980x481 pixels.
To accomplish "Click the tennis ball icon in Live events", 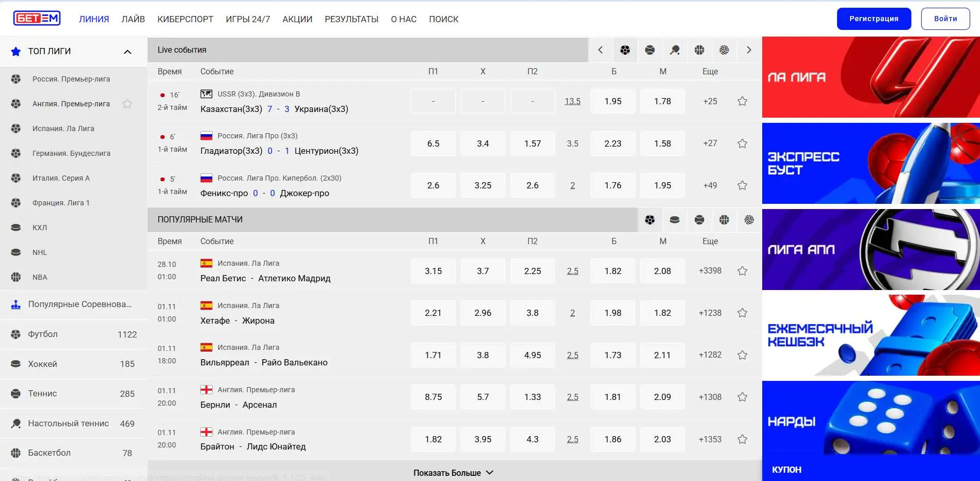I will pos(650,50).
